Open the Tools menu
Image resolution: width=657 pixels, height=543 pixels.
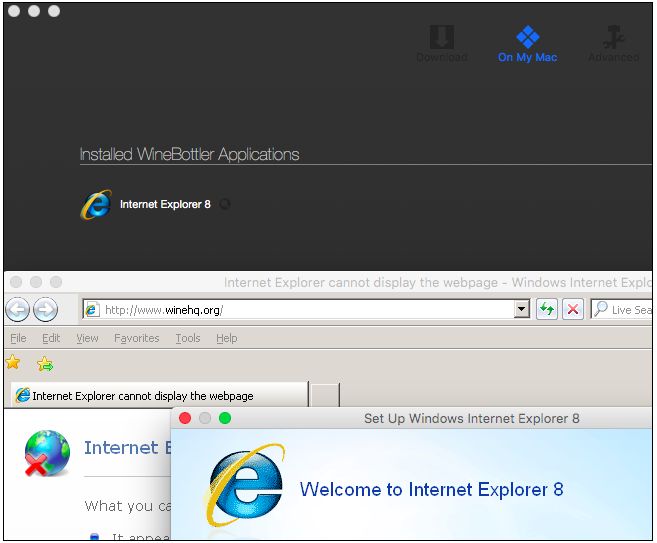point(188,338)
